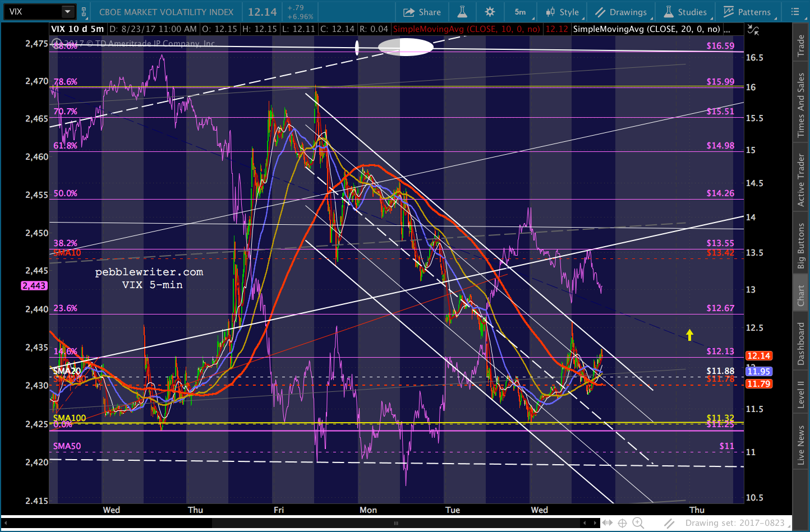Open the Drawings menu
Screen dimensions: 810x532
pyautogui.click(x=621, y=12)
